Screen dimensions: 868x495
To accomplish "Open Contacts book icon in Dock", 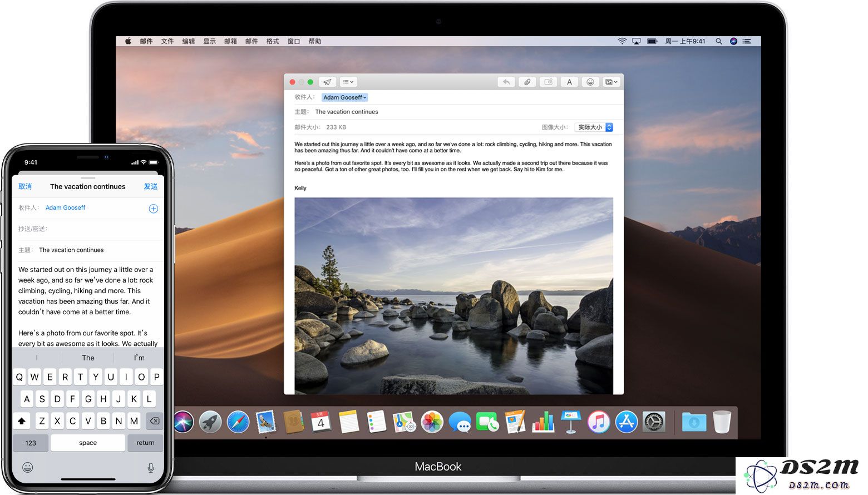I will [x=293, y=422].
